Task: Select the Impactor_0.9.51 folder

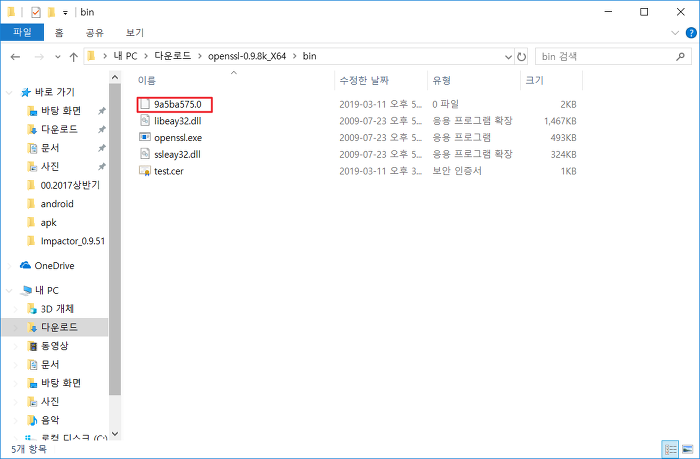Action: (73, 241)
